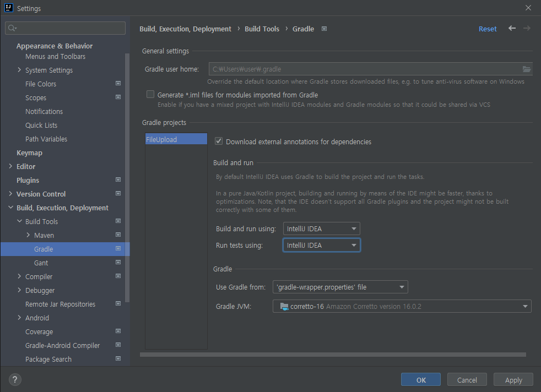
Task: Click project icon beside Gant
Action: pos(118,263)
